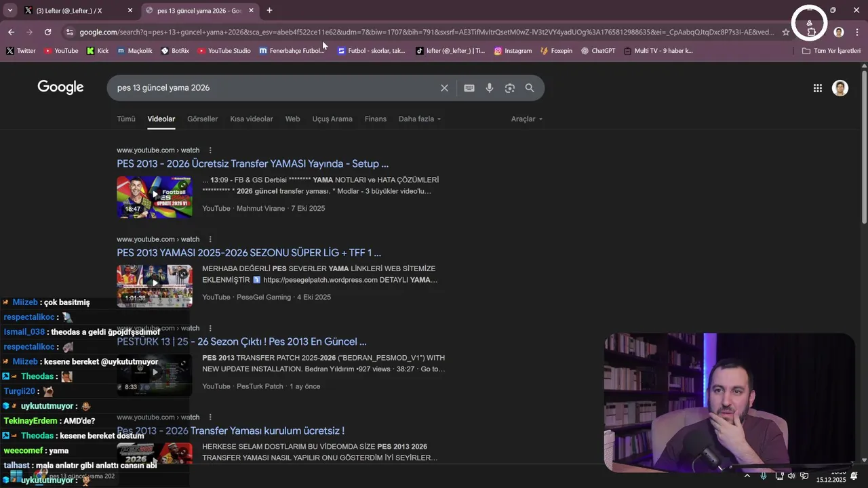Open options for Transfer Yaması kurulum result
Image resolution: width=868 pixels, height=488 pixels.
[210, 418]
